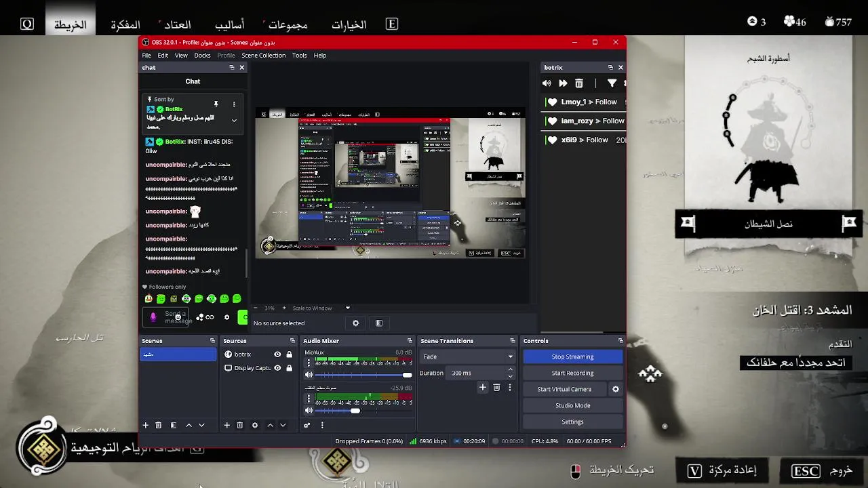Toggle visibility of Display Capture source

coord(277,368)
